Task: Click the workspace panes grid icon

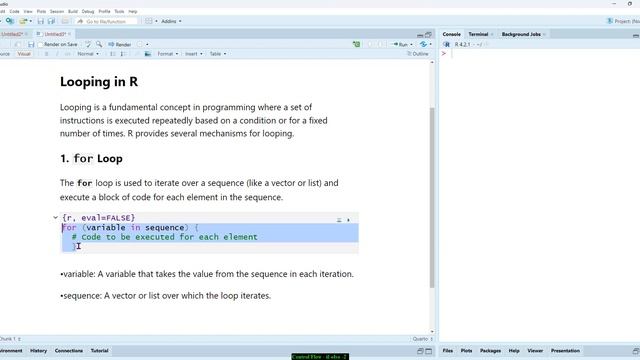Action: tap(149, 21)
